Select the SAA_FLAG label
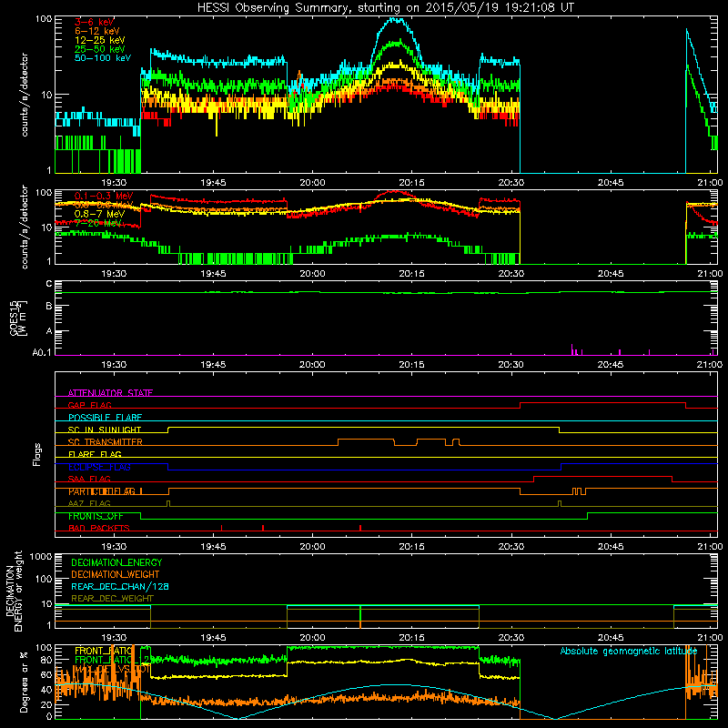 point(89,480)
